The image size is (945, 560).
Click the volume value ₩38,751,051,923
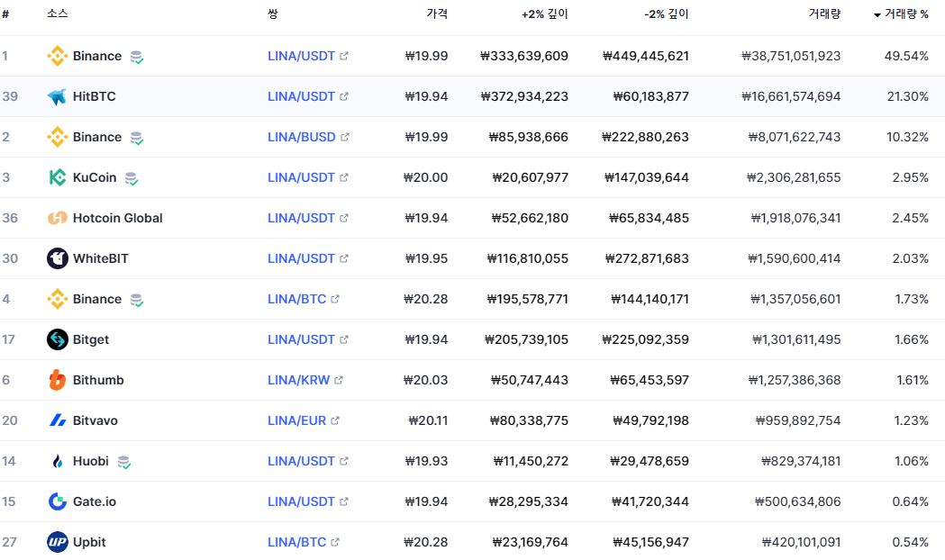pyautogui.click(x=791, y=56)
